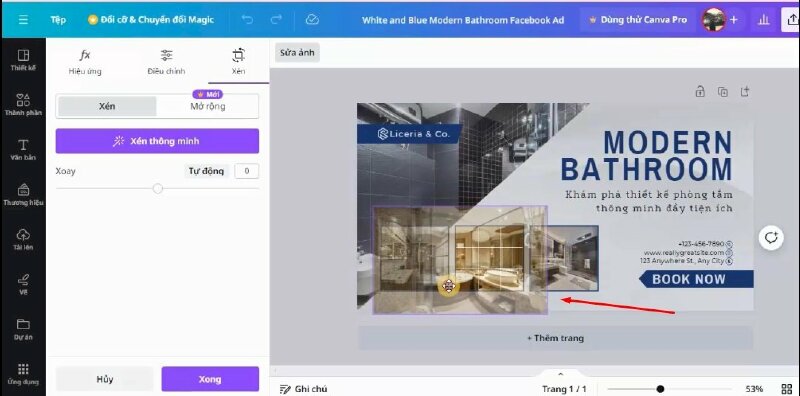Click the comment bubble icon
Viewport: 800px width, 396px height.
[771, 237]
